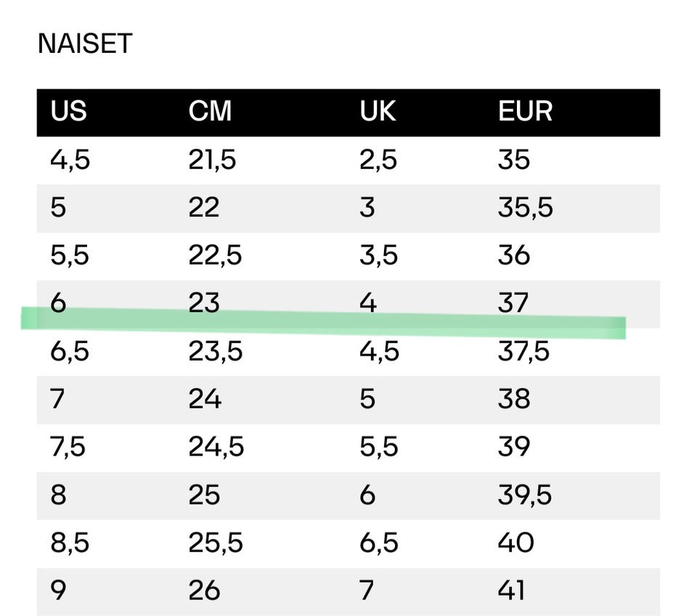
Task: Click the NAISET heading
Action: pos(84,45)
